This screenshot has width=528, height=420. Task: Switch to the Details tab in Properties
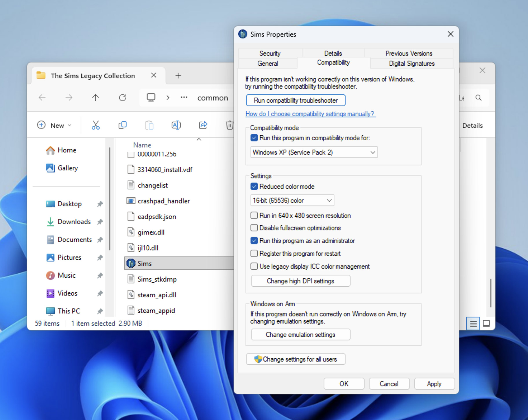tap(333, 53)
